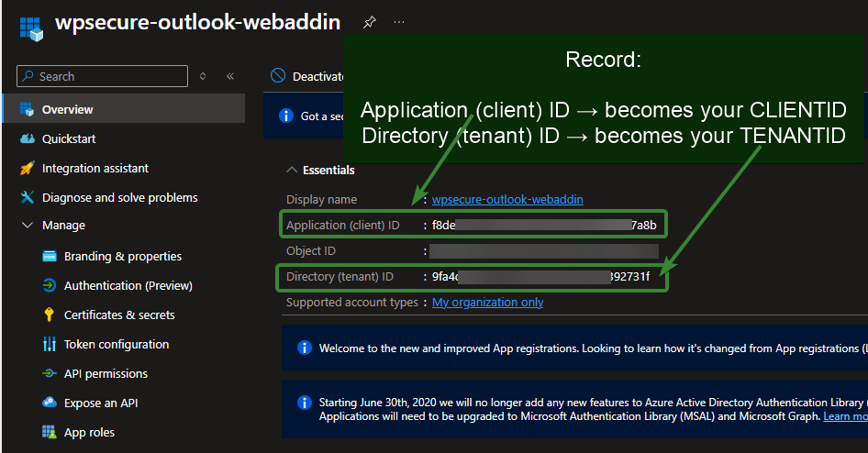Collapse the Manage section in sidebar
The height and width of the screenshot is (453, 868).
(x=27, y=226)
